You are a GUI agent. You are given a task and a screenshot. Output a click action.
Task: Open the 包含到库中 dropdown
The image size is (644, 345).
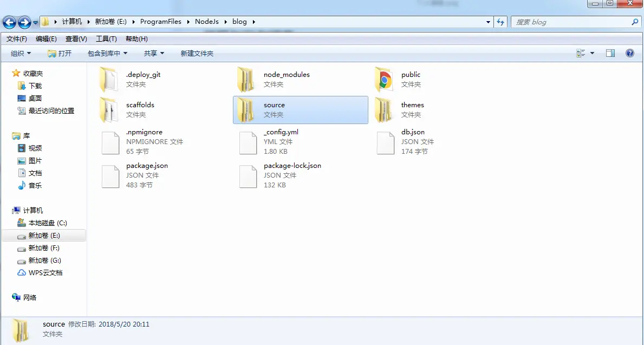[108, 54]
